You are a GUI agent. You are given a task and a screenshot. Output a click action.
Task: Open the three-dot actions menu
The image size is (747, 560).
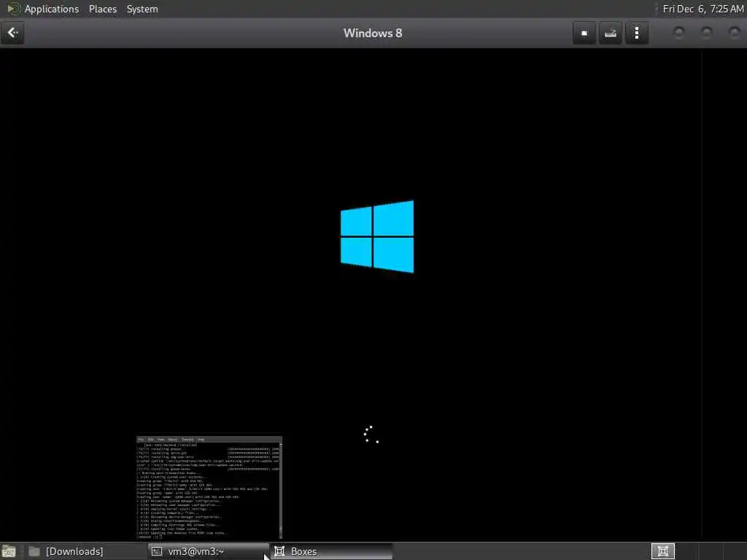(636, 33)
